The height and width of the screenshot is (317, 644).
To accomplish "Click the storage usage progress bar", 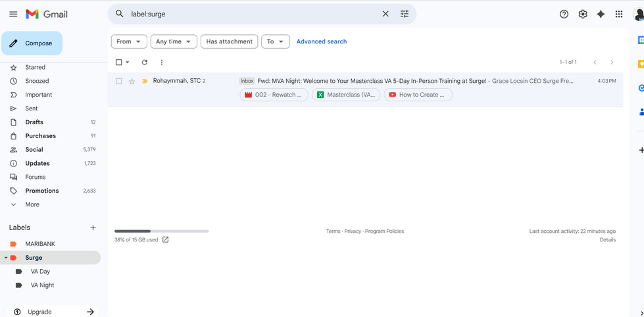I will 161,232.
